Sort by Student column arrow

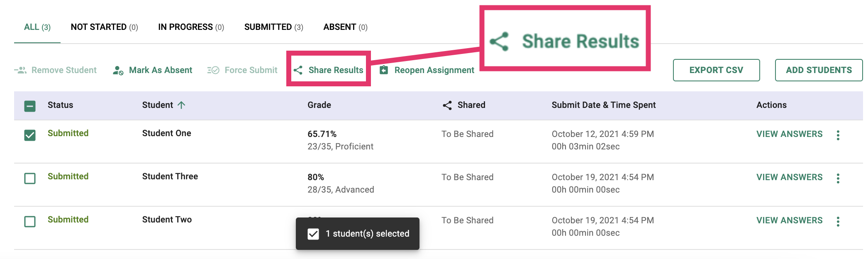click(181, 105)
